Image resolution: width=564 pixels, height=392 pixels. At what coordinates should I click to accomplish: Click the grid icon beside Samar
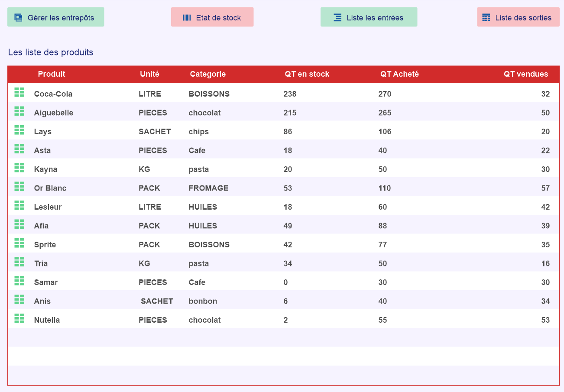click(x=19, y=280)
